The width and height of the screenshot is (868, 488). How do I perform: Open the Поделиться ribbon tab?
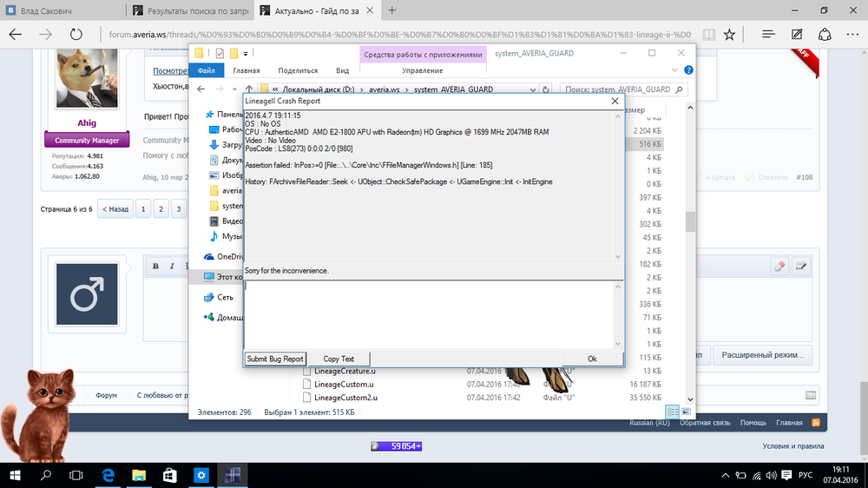pos(298,70)
